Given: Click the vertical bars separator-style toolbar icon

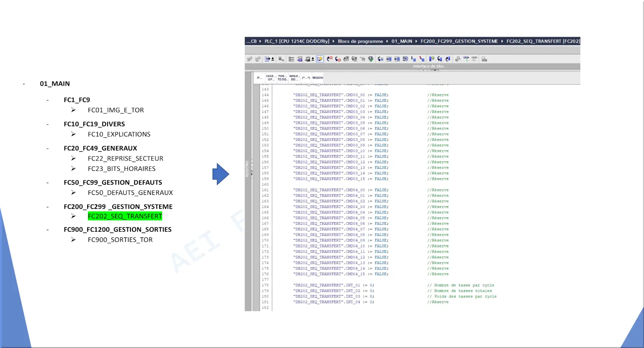Looking at the screenshot, I should tap(405, 59).
